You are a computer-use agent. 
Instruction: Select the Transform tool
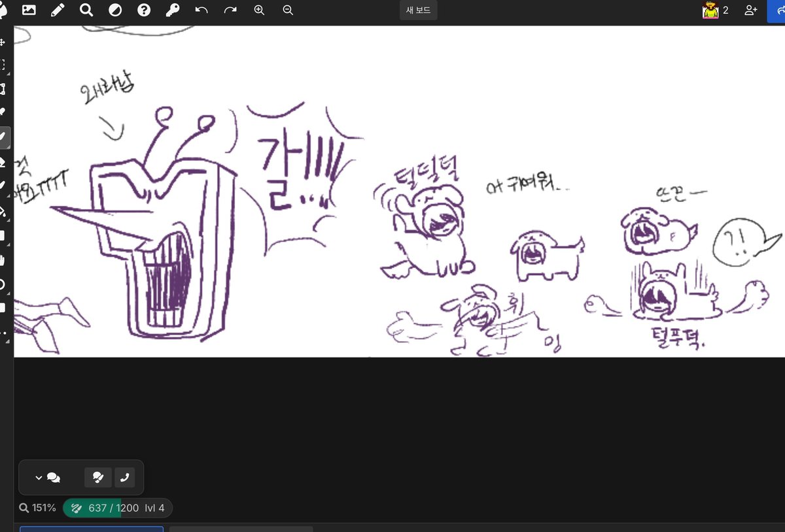pos(3,89)
